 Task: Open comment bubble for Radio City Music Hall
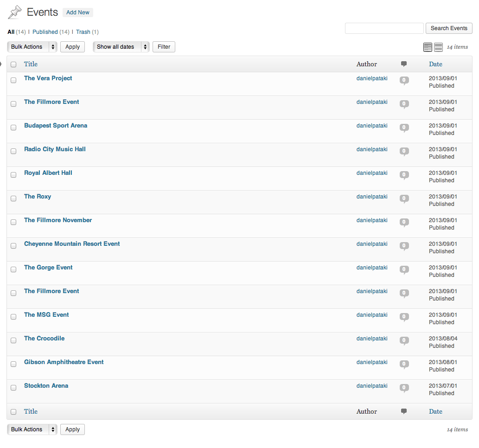[x=404, y=152]
